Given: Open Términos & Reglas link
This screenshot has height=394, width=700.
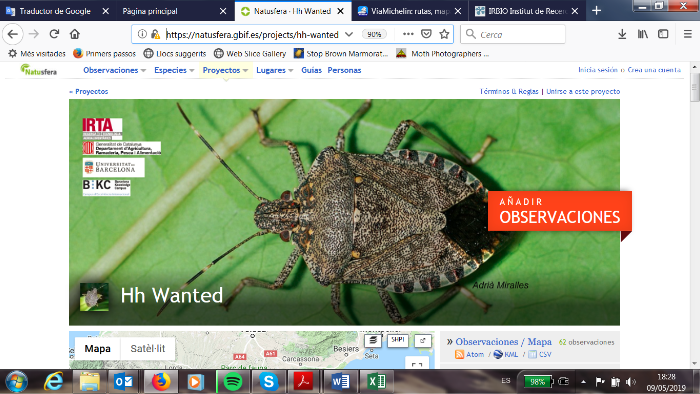Looking at the screenshot, I should [509, 91].
